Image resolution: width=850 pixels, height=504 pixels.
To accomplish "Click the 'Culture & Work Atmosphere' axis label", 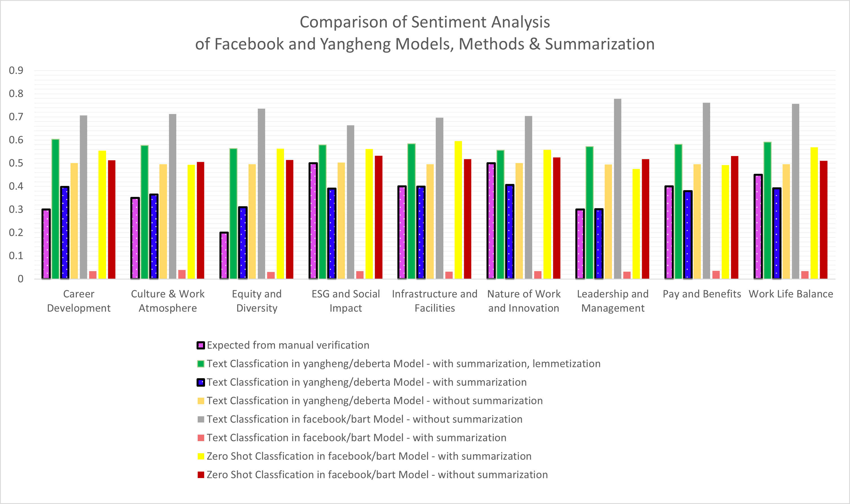I will (x=168, y=301).
